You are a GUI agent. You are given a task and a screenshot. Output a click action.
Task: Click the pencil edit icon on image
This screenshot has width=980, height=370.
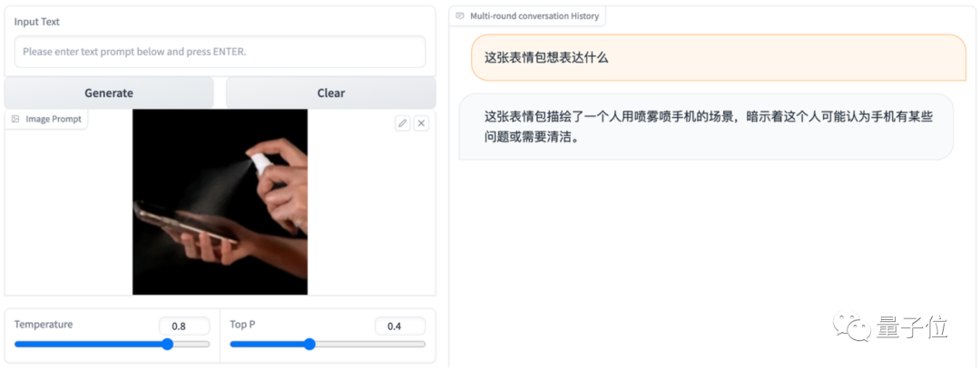tap(403, 123)
